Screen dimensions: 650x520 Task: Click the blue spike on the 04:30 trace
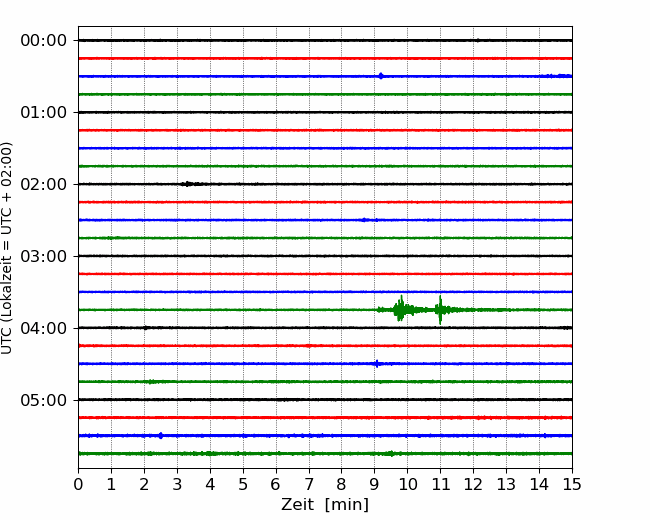point(377,364)
